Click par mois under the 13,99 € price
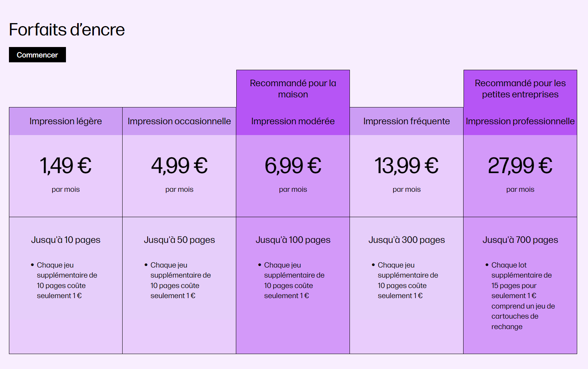Image resolution: width=588 pixels, height=369 pixels. 407,189
